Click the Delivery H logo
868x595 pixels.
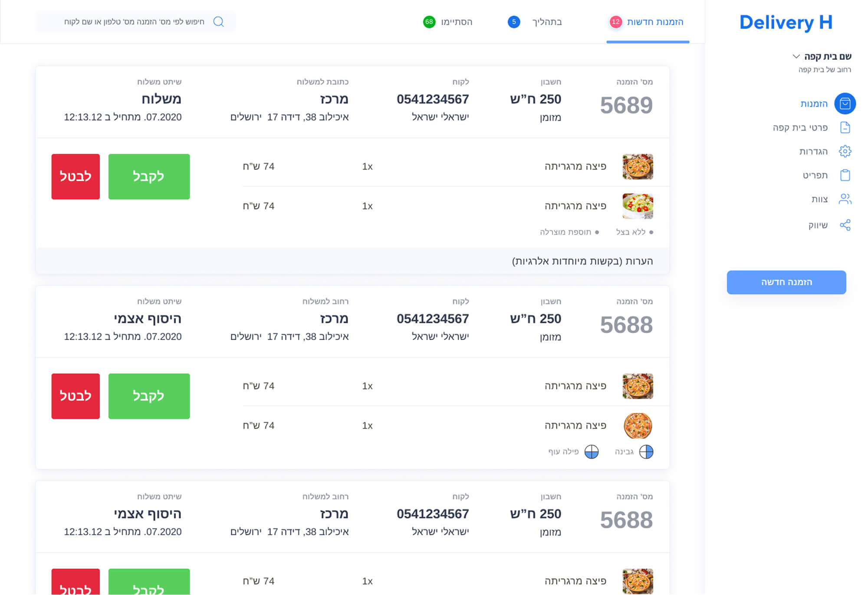pos(786,23)
